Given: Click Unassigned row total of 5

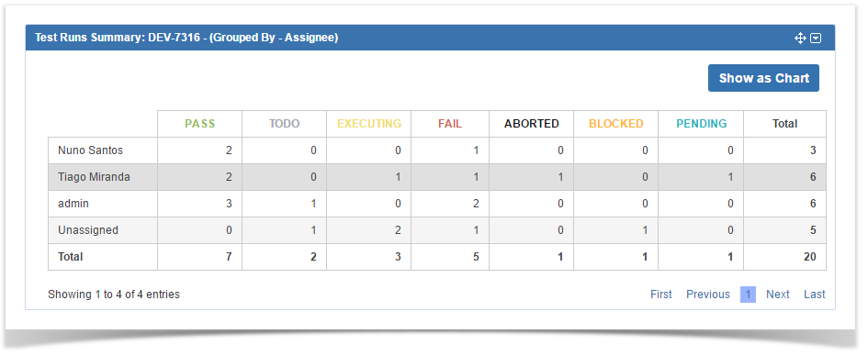Looking at the screenshot, I should pyautogui.click(x=813, y=230).
